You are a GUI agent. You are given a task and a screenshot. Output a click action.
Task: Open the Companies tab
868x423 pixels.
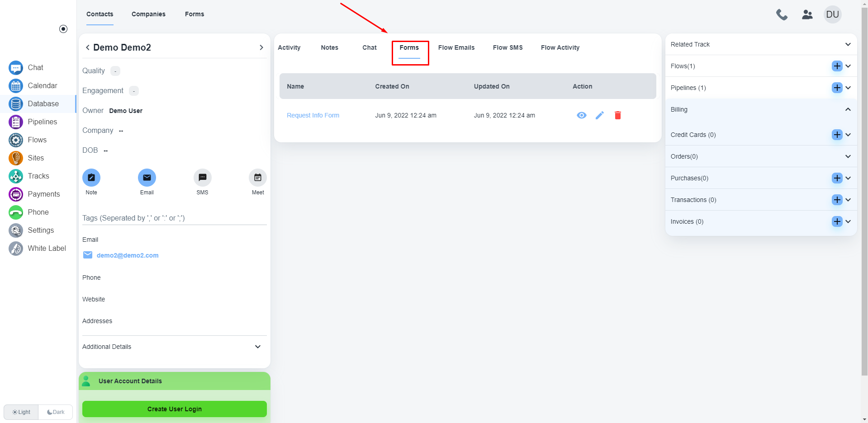point(148,14)
